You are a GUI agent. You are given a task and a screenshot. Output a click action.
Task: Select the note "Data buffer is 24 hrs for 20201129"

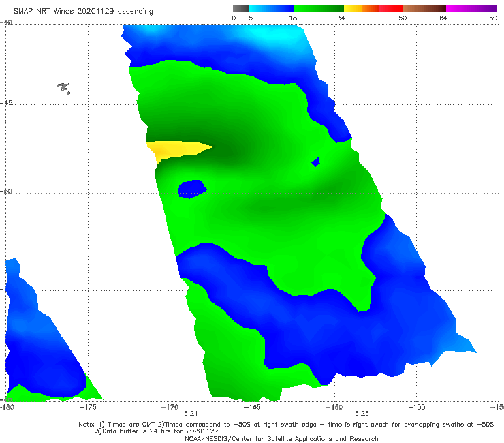[157, 431]
